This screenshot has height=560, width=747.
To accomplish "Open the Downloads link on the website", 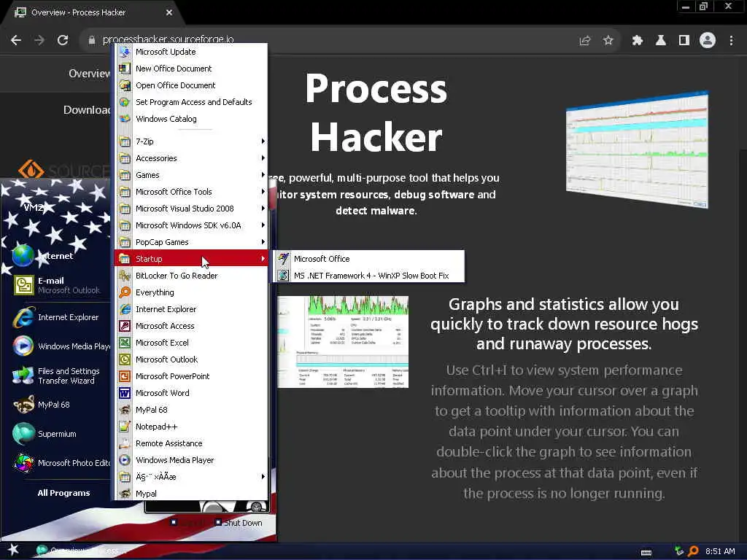I will point(88,110).
